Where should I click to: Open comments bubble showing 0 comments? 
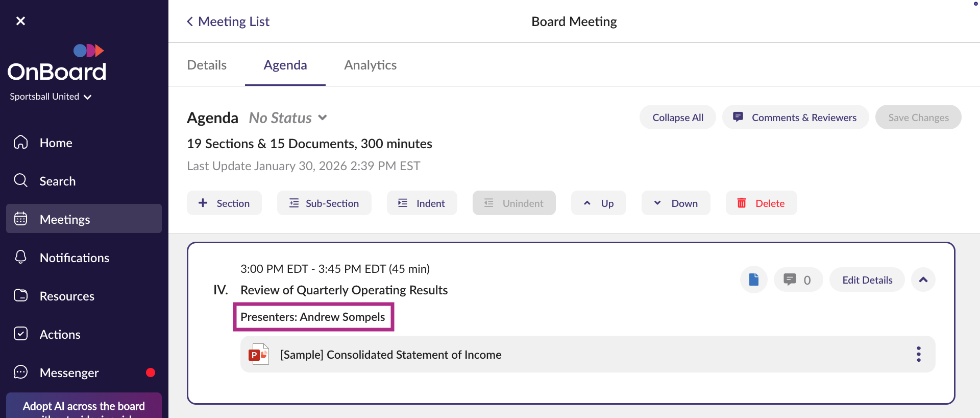click(x=798, y=280)
